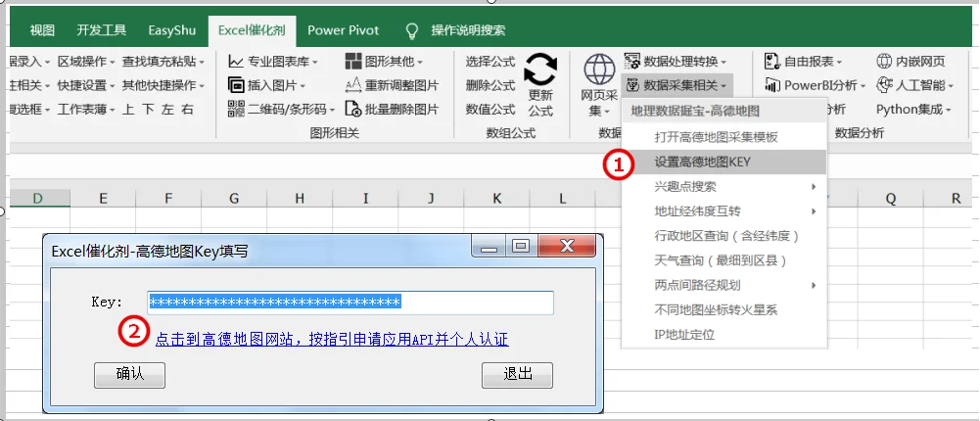980x421 pixels.
Task: Choose 行政地区查询 menu item
Action: (x=723, y=236)
